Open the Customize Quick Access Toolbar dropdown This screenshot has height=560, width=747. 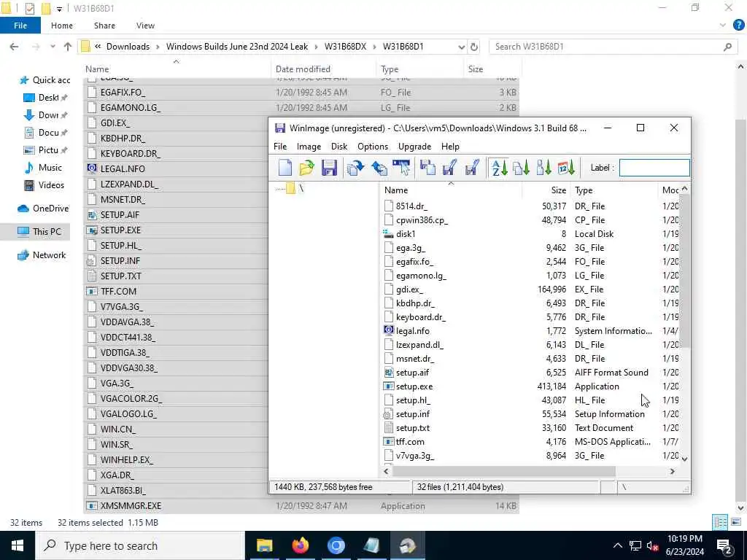click(59, 9)
